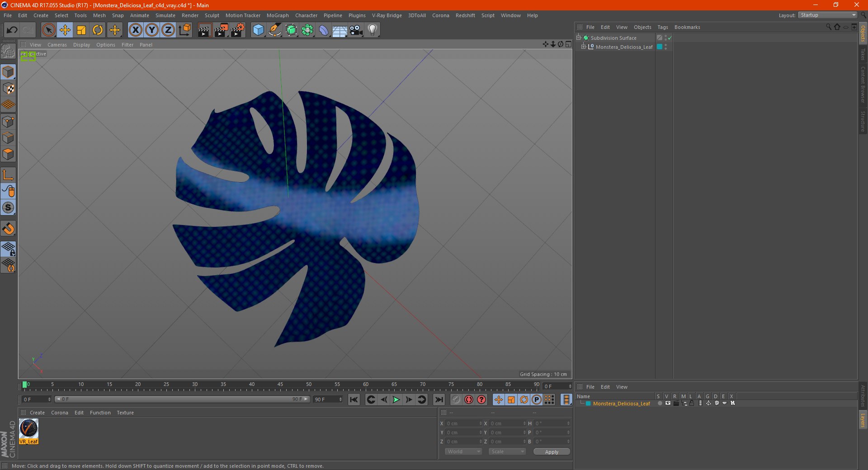Toggle Subdivision Surface visibility dots
The height and width of the screenshot is (470, 868).
(x=665, y=38)
